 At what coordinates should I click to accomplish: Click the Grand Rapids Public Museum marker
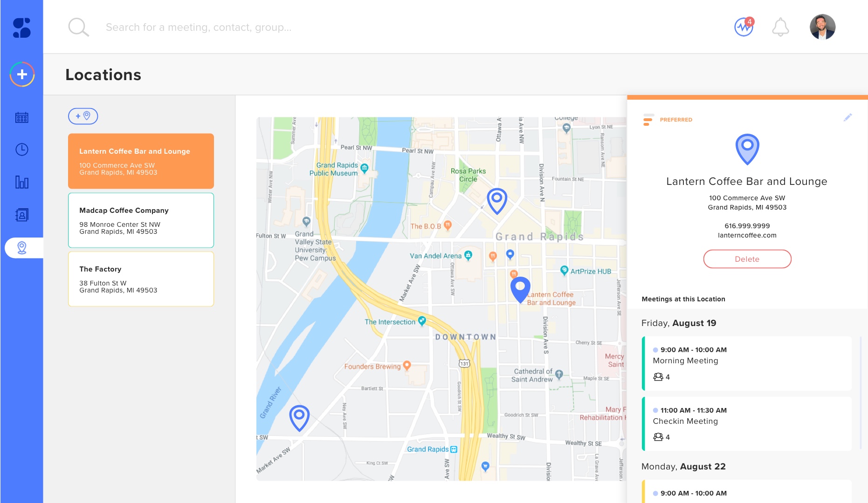365,168
